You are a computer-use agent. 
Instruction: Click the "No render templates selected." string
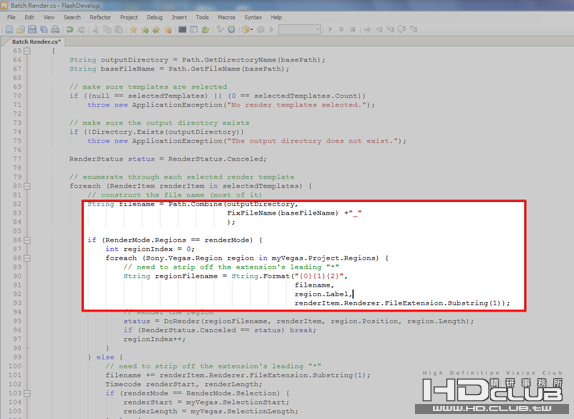coord(296,105)
